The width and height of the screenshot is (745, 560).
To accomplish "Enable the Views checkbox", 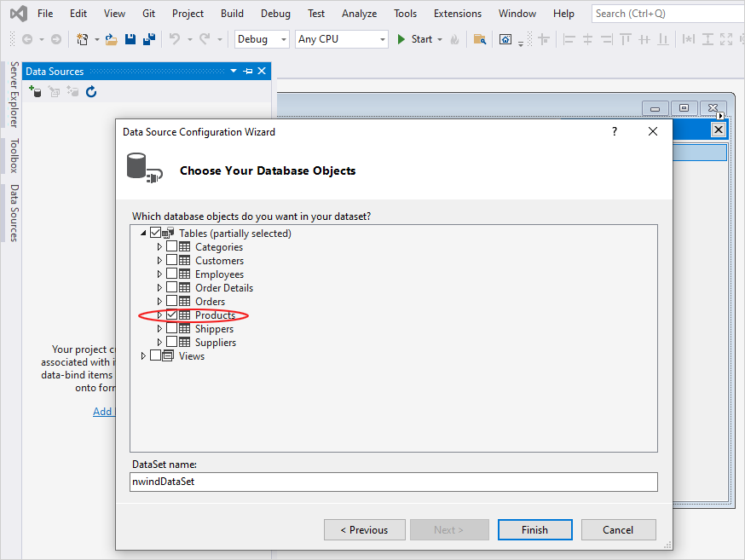I will click(x=156, y=356).
